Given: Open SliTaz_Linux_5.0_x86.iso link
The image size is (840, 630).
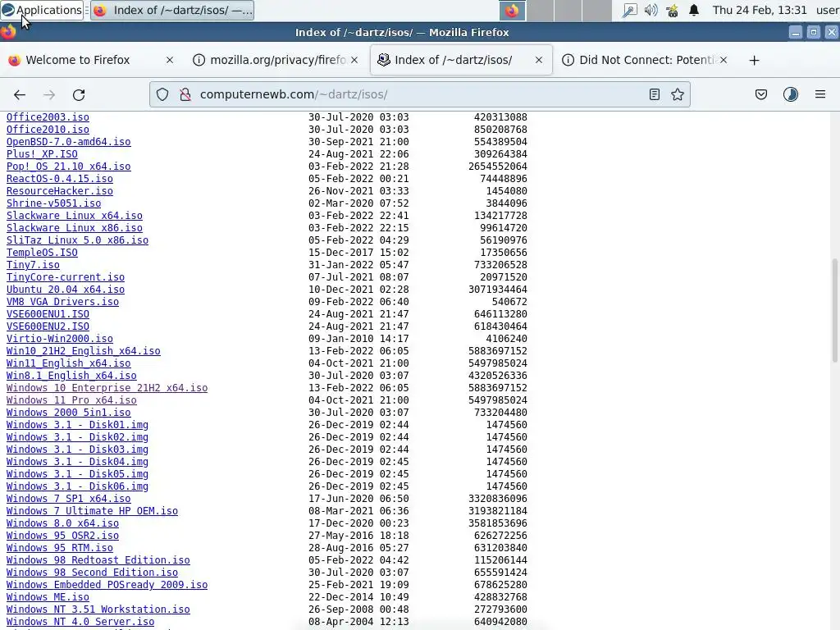Looking at the screenshot, I should click(x=77, y=240).
